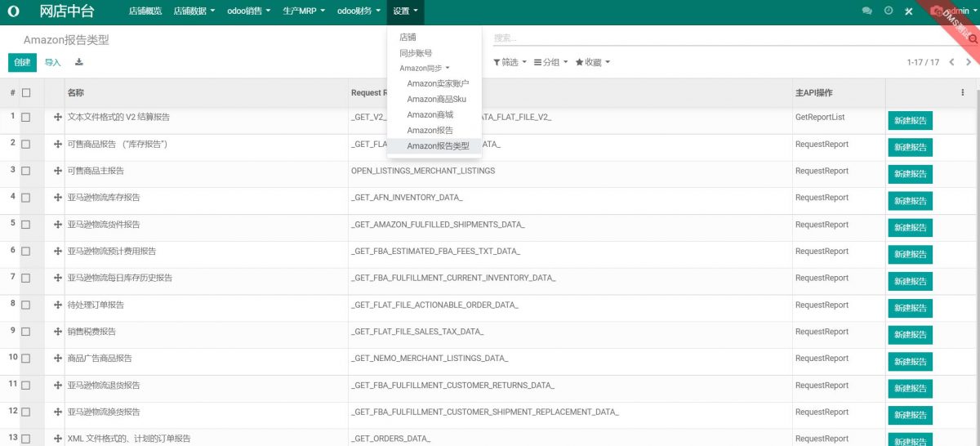Open the 分组 group-by dropdown
The image size is (980, 446).
point(550,62)
